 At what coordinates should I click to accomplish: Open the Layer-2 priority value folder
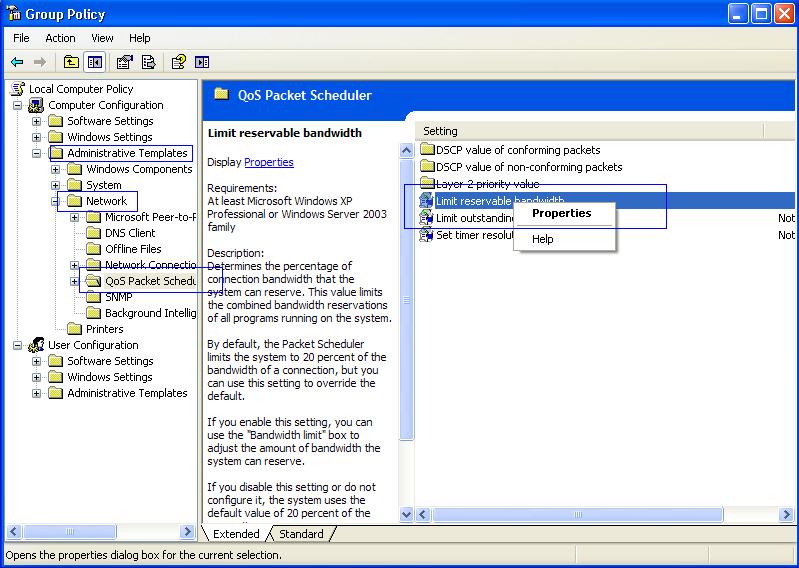pyautogui.click(x=427, y=183)
